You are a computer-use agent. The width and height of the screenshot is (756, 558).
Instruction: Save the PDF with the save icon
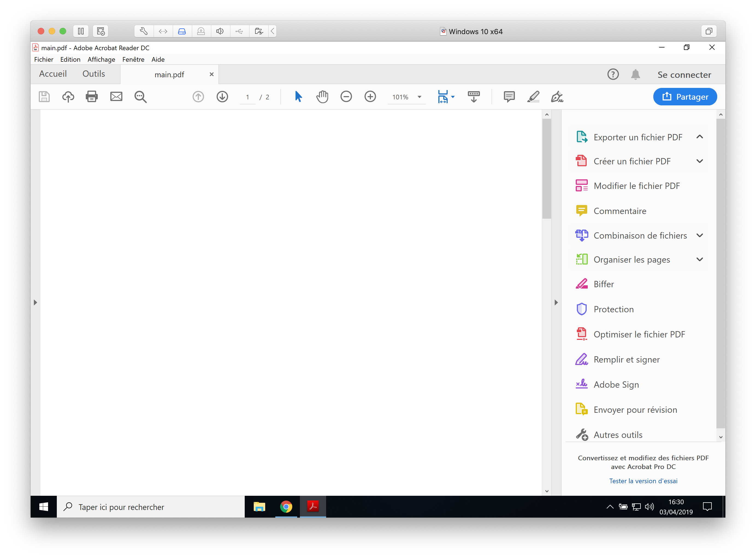coord(44,97)
